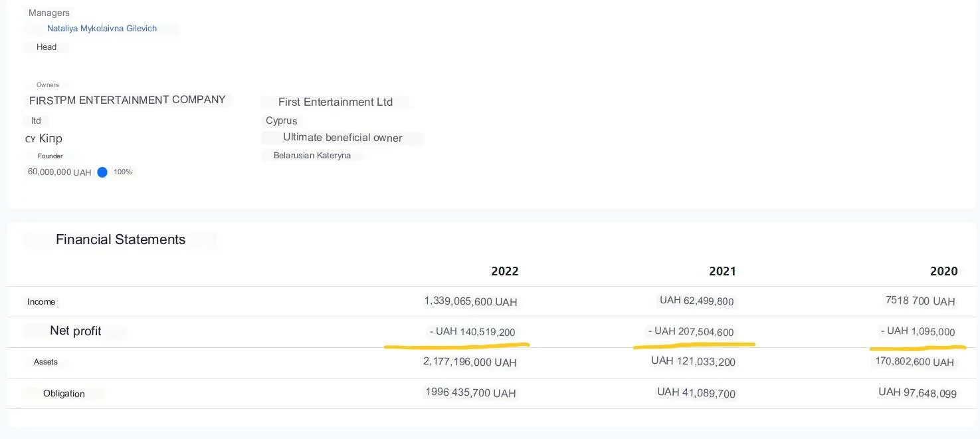Click the Income row label

tap(41, 302)
